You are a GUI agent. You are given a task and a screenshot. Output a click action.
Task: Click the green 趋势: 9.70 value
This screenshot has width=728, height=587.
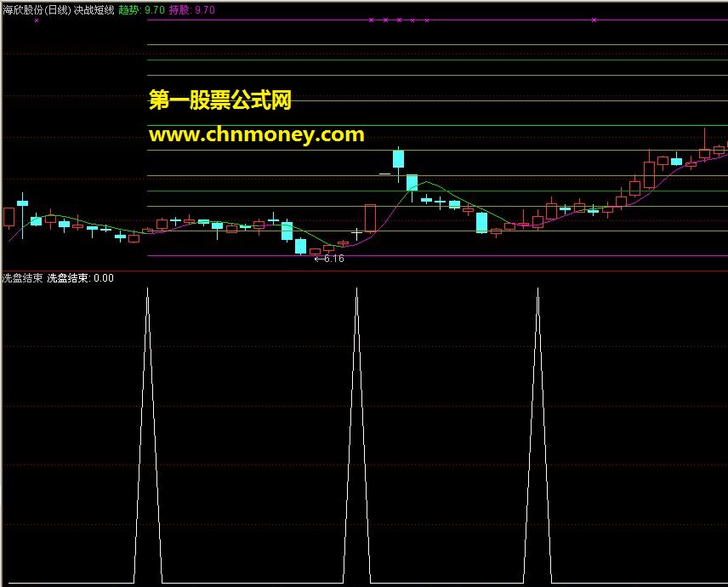click(142, 9)
